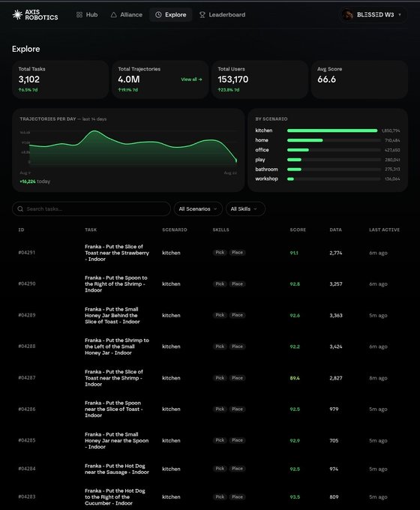Viewport: 420px width, 510px height.
Task: Open task Small Honey Jar near the Spoon
Action: tap(116, 440)
